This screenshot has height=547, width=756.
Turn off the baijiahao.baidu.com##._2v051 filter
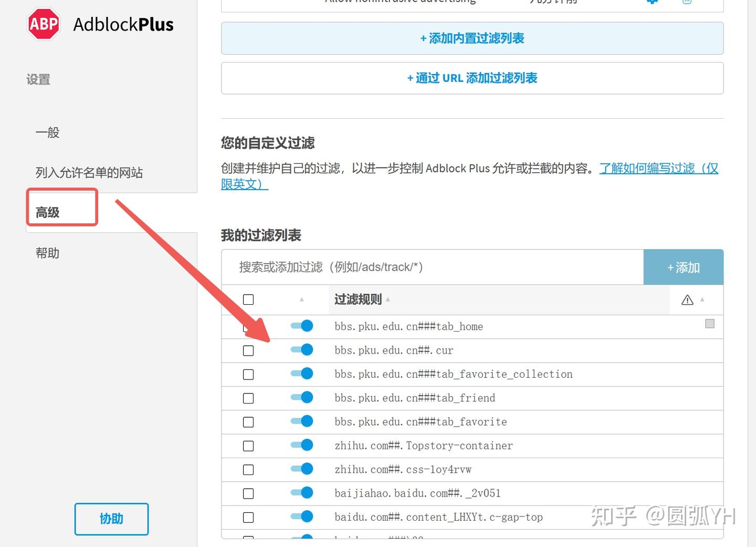tap(301, 493)
